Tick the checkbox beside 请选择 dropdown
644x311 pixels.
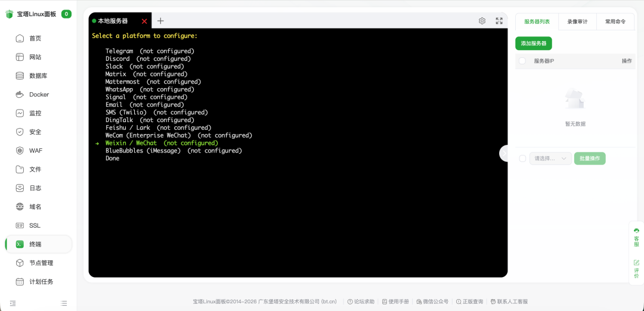pyautogui.click(x=522, y=158)
